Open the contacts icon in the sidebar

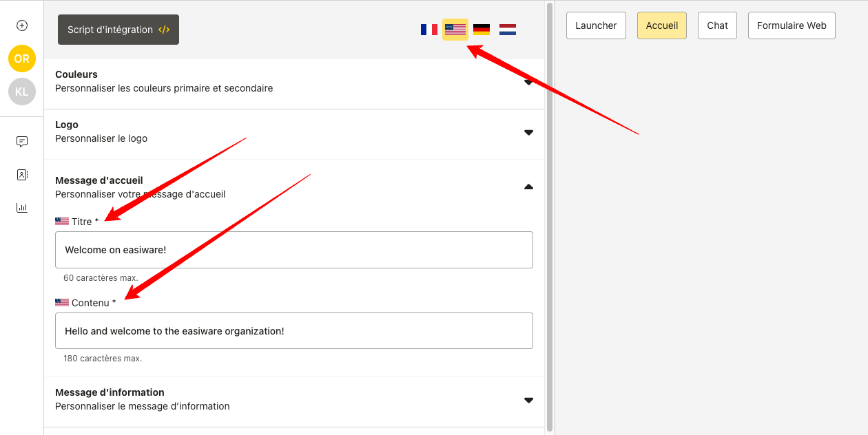coord(22,175)
